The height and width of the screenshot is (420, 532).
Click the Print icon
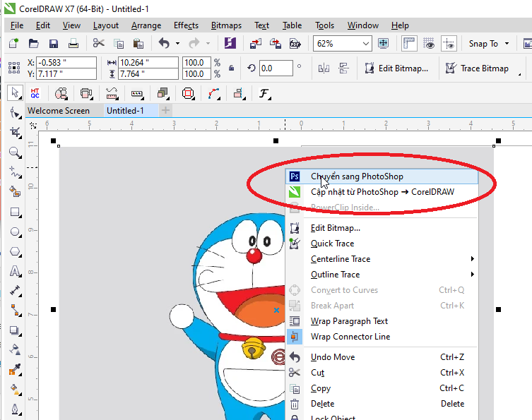73,43
